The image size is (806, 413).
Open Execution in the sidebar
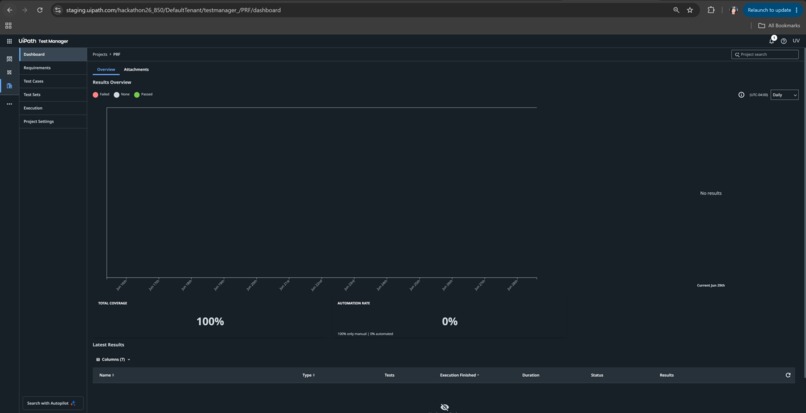tap(53, 108)
